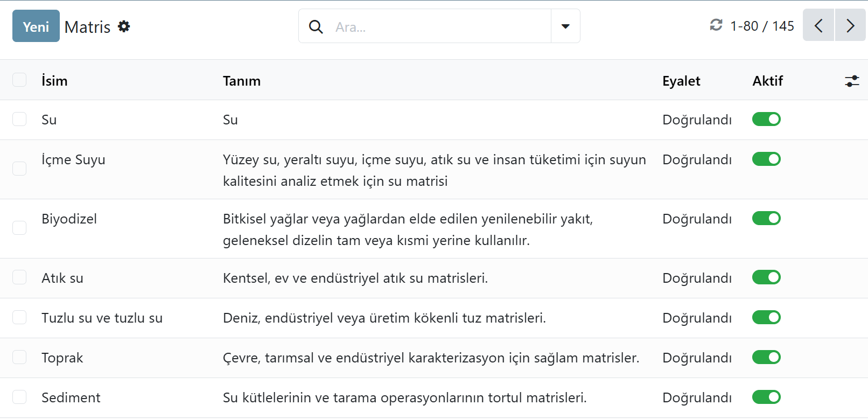Screen dimensions: 868x419
Task: Tick the checkbox for İçme Suyu row
Action: [19, 169]
